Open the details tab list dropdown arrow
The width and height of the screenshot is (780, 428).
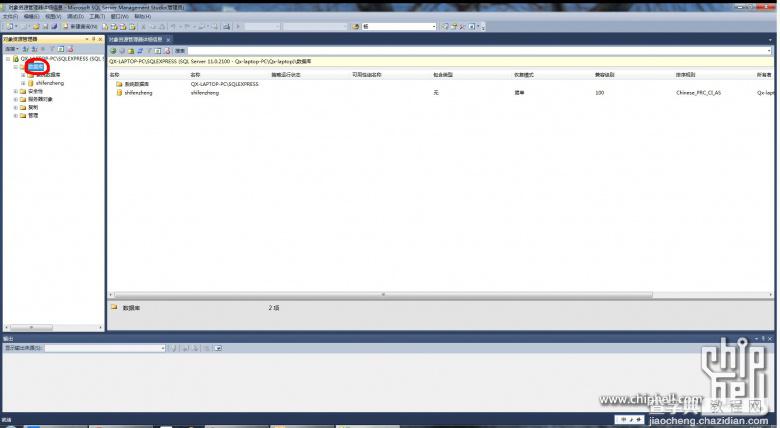[x=770, y=39]
